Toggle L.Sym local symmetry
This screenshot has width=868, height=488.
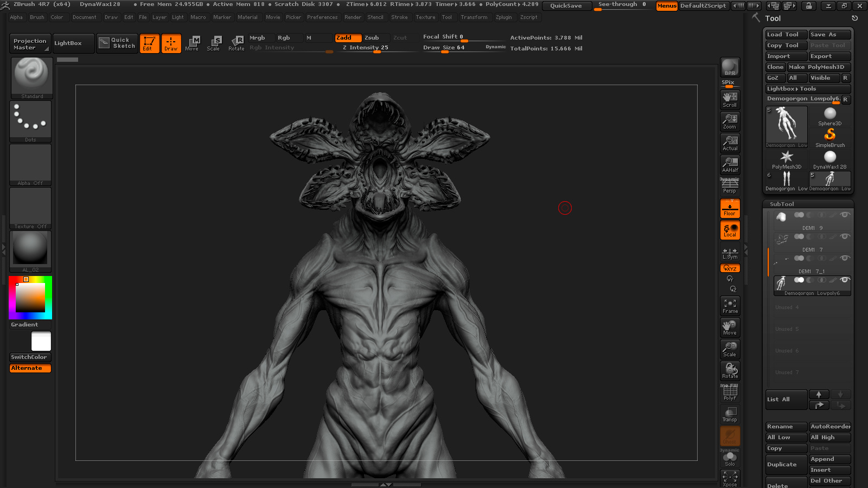[730, 253]
